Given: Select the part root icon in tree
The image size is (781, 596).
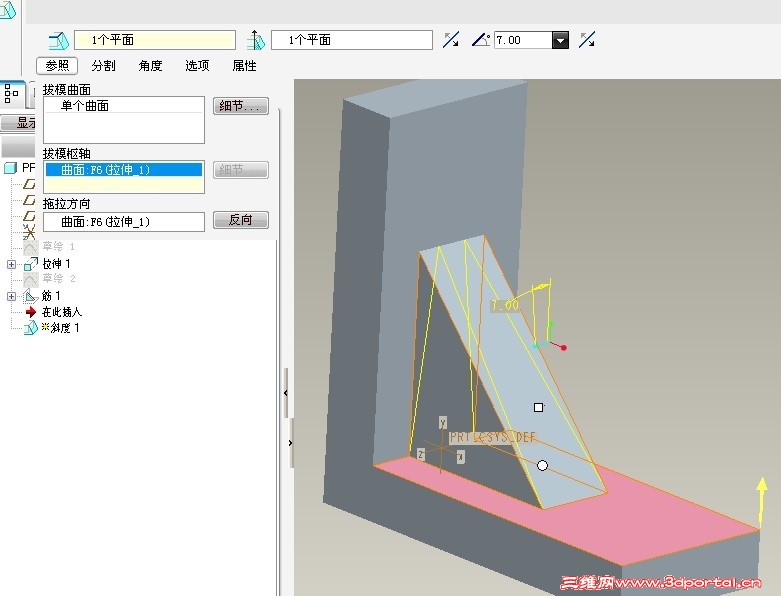Looking at the screenshot, I should pos(10,168).
